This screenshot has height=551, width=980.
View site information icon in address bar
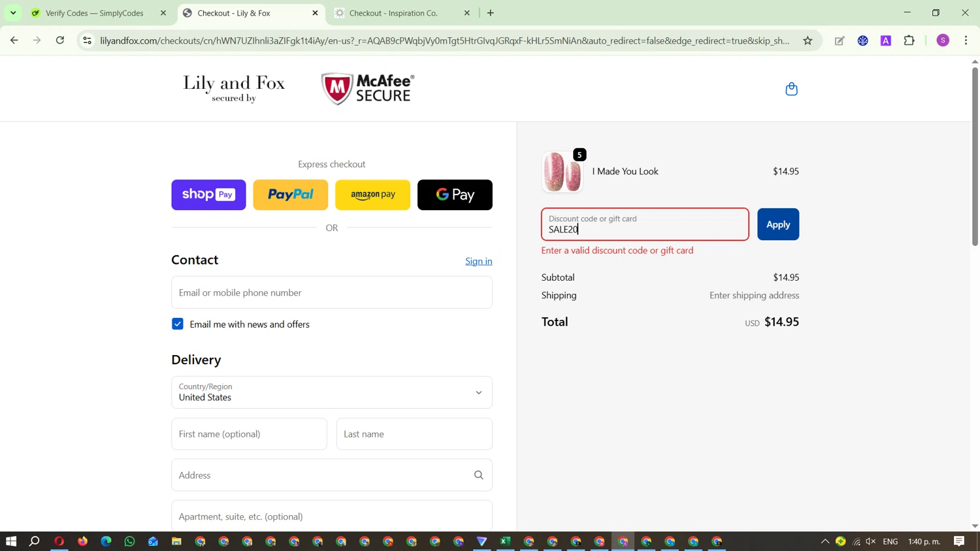pos(87,40)
